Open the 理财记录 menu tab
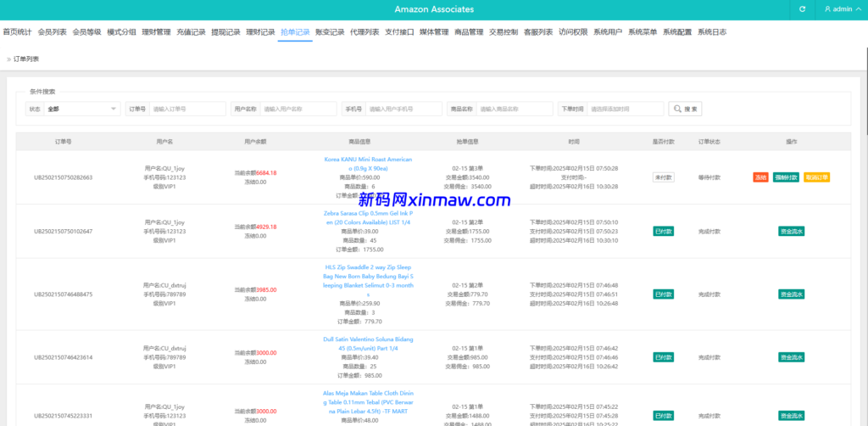 point(260,32)
